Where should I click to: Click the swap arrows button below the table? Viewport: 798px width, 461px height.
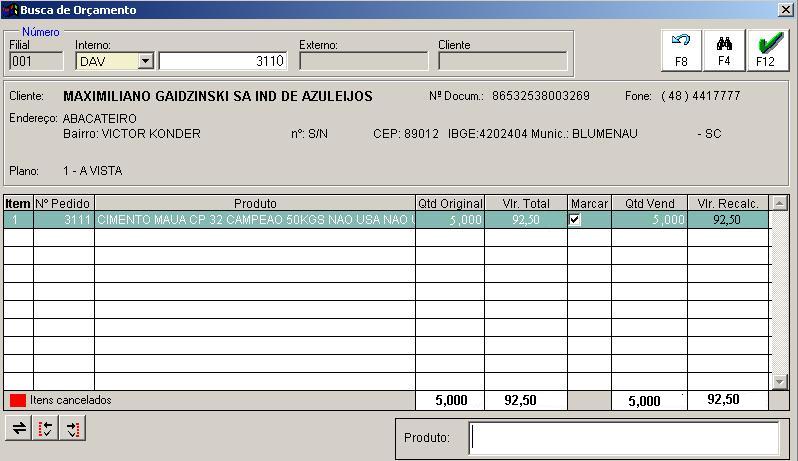point(19,429)
